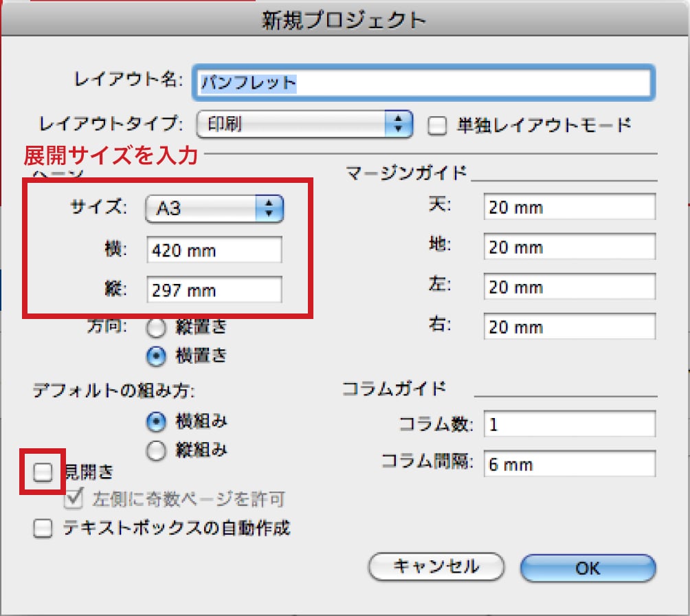The height and width of the screenshot is (616, 690).
Task: Enable テキストボックスの自動作成 checkbox
Action: [x=43, y=529]
